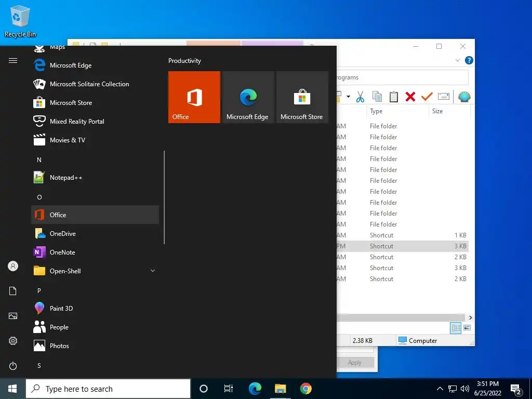
Task: Select the Shortcut row sized 1 KB
Action: pyautogui.click(x=403, y=235)
